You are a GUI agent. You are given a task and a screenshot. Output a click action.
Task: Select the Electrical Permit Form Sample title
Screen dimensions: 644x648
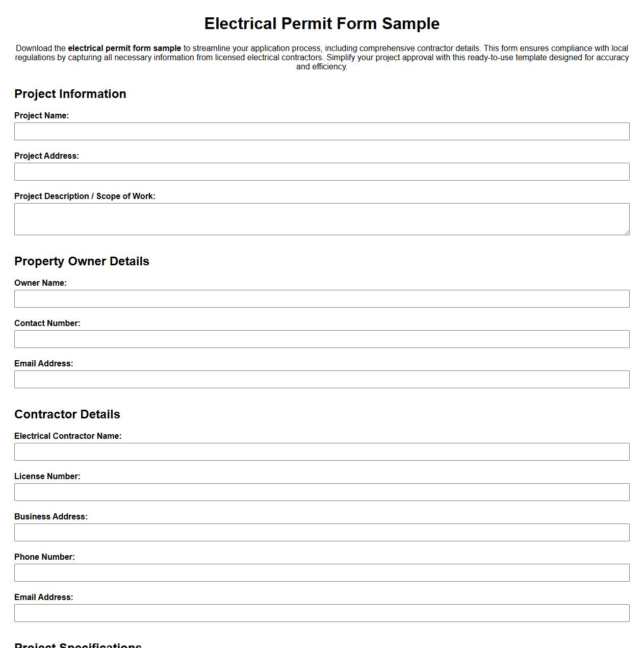coord(322,23)
